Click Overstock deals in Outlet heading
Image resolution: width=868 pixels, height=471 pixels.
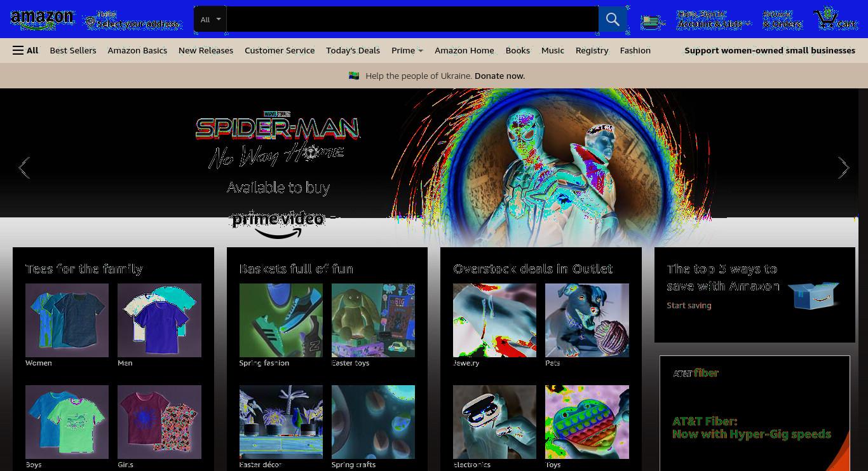click(532, 269)
